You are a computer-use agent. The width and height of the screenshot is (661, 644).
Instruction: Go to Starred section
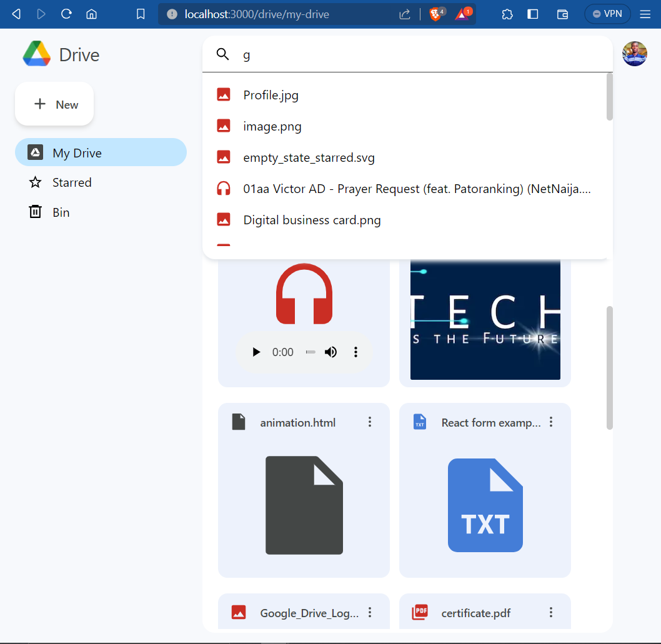72,182
